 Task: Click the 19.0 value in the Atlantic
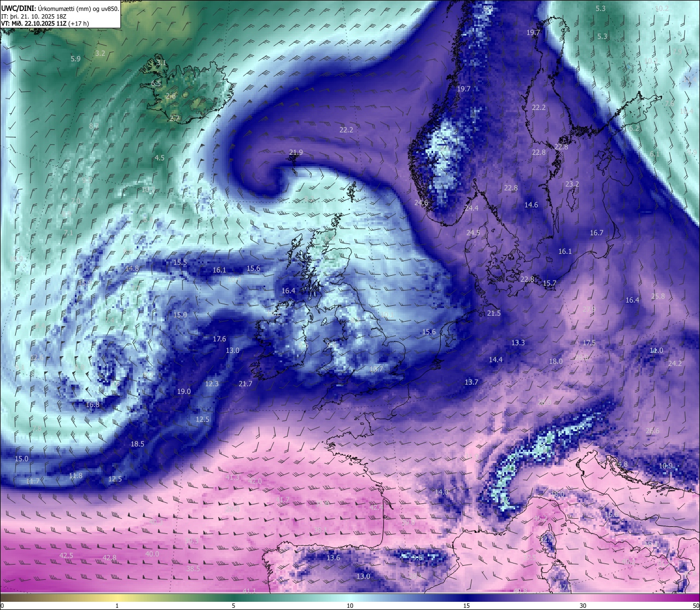[x=184, y=391]
